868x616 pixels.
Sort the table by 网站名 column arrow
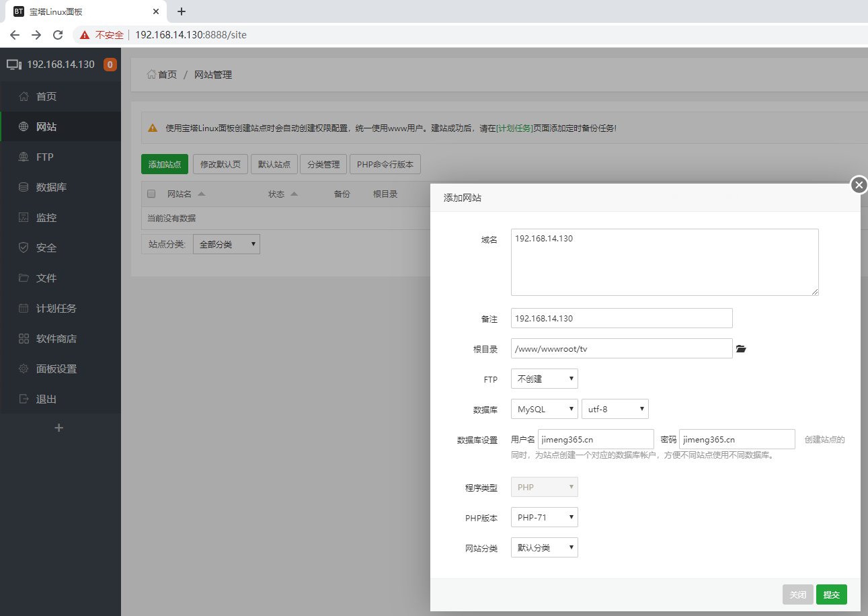[x=202, y=194]
